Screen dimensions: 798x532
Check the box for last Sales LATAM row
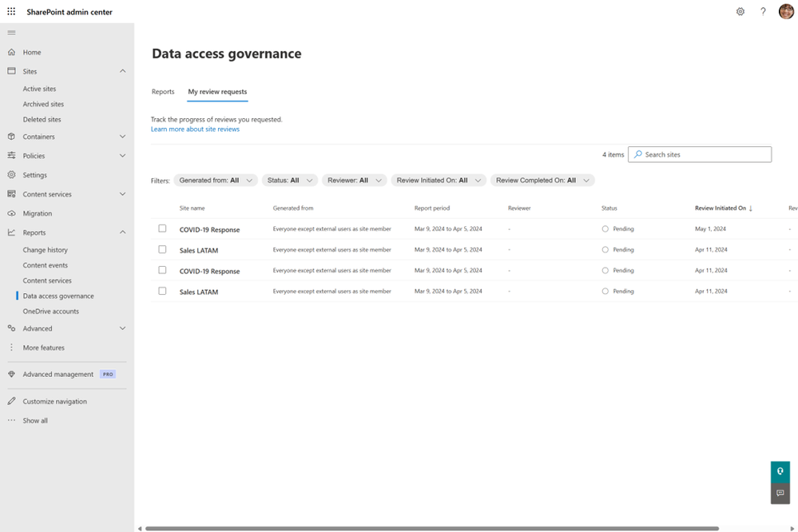tap(162, 292)
